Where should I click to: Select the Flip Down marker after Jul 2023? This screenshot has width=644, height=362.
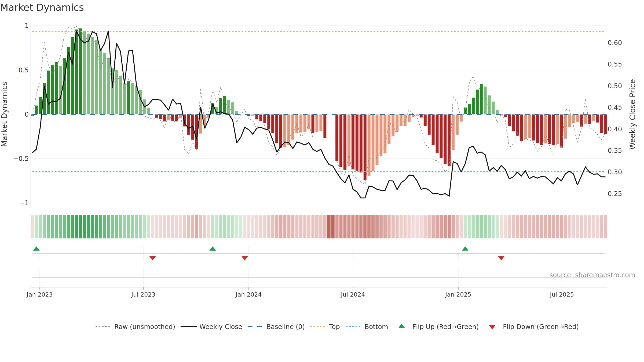click(x=152, y=258)
